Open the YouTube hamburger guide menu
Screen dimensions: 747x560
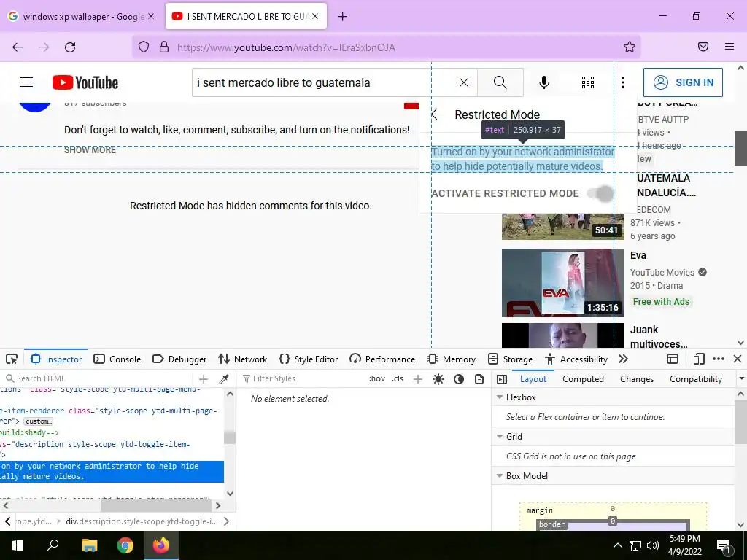(x=26, y=82)
